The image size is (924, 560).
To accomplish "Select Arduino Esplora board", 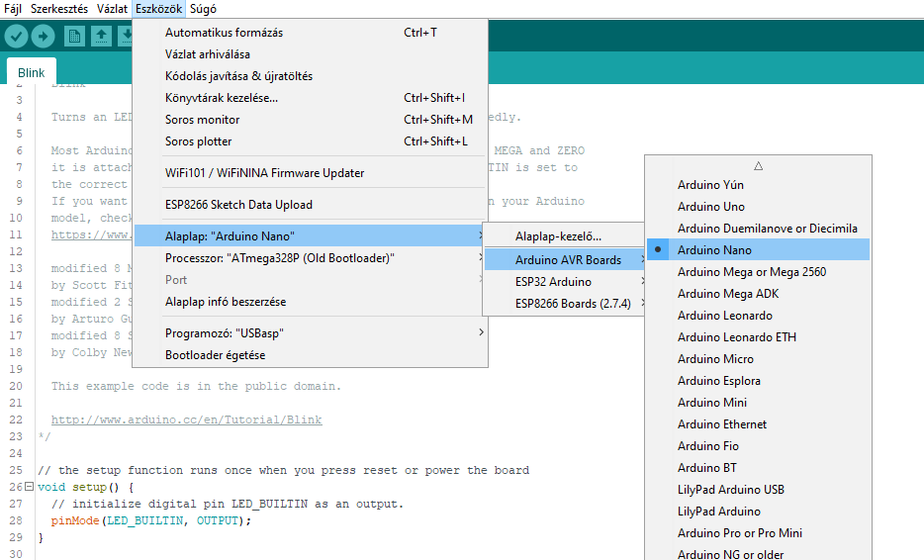I will [x=758, y=381].
